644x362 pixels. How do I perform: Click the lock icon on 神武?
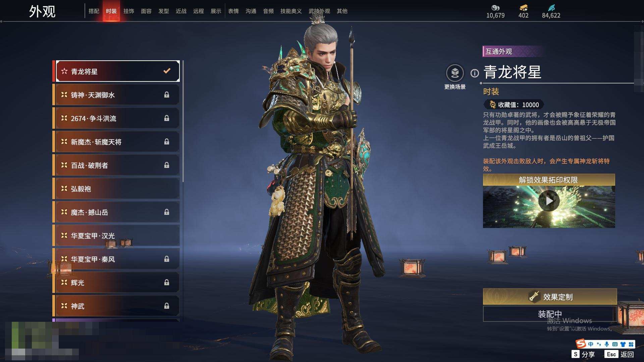(x=166, y=306)
